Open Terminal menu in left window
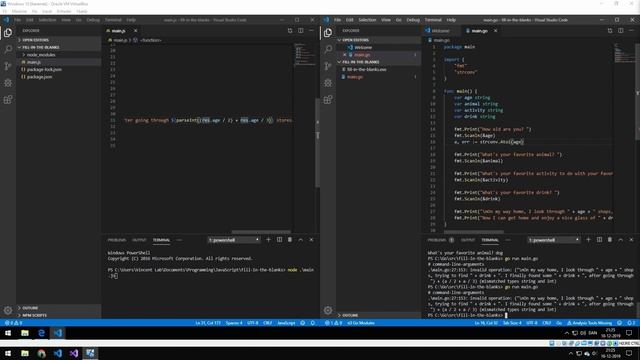This screenshot has height=360, width=640. [113, 20]
